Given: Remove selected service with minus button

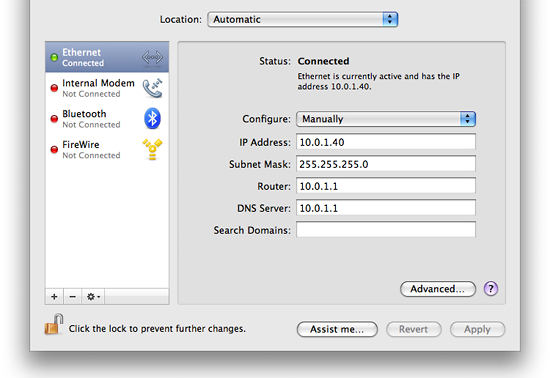Looking at the screenshot, I should 73,297.
